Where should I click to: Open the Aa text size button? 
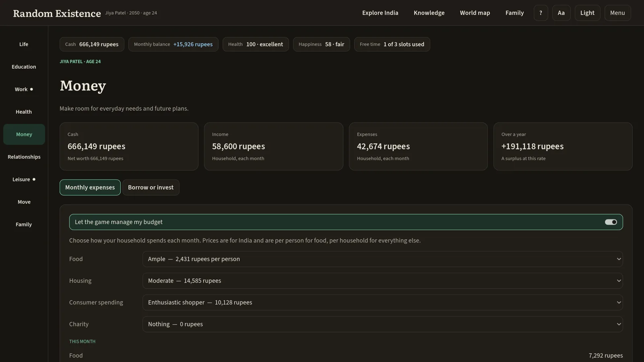[561, 13]
